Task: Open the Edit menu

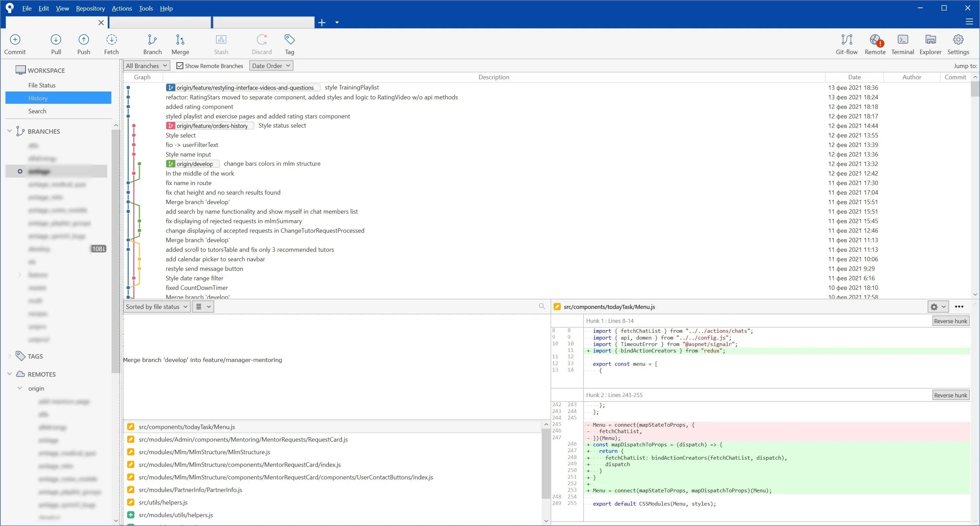Action: (44, 9)
